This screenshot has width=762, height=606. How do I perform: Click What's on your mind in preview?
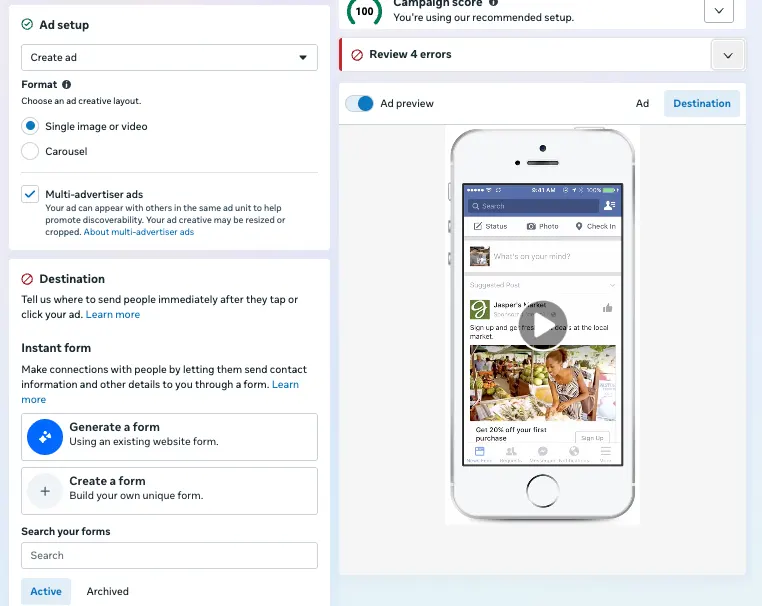(x=532, y=256)
